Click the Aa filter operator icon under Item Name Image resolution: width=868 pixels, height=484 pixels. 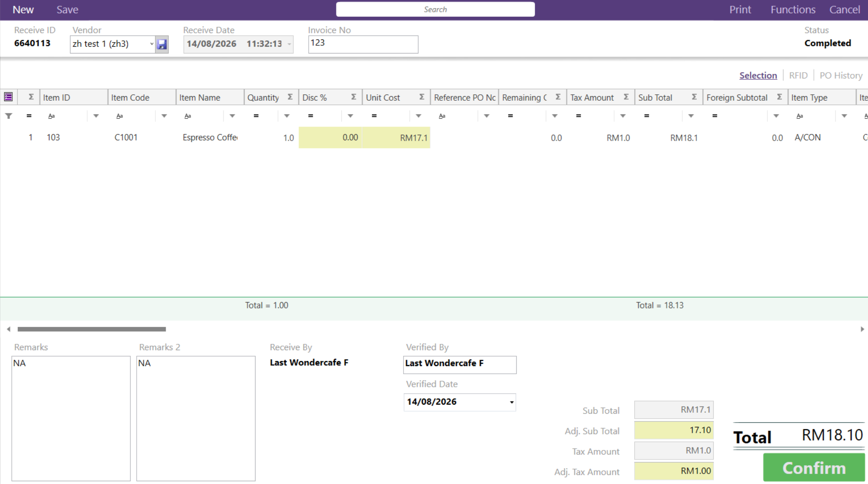coord(188,116)
